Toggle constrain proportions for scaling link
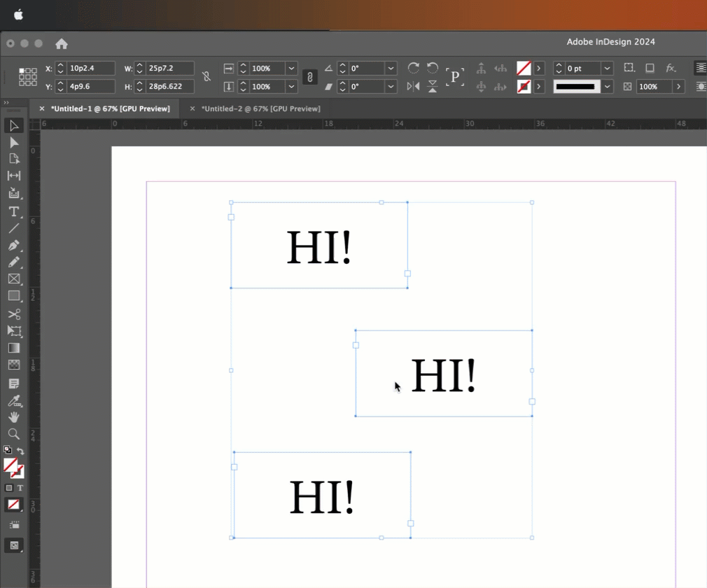Viewport: 707px width, 588px height. 310,77
